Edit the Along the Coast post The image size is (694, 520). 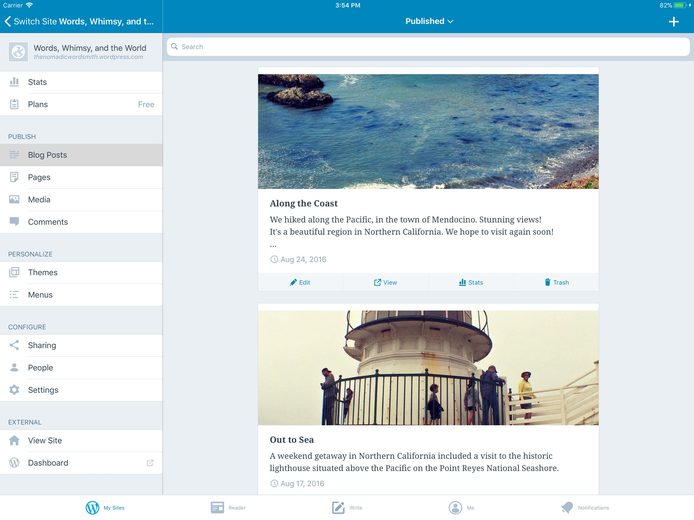[300, 282]
